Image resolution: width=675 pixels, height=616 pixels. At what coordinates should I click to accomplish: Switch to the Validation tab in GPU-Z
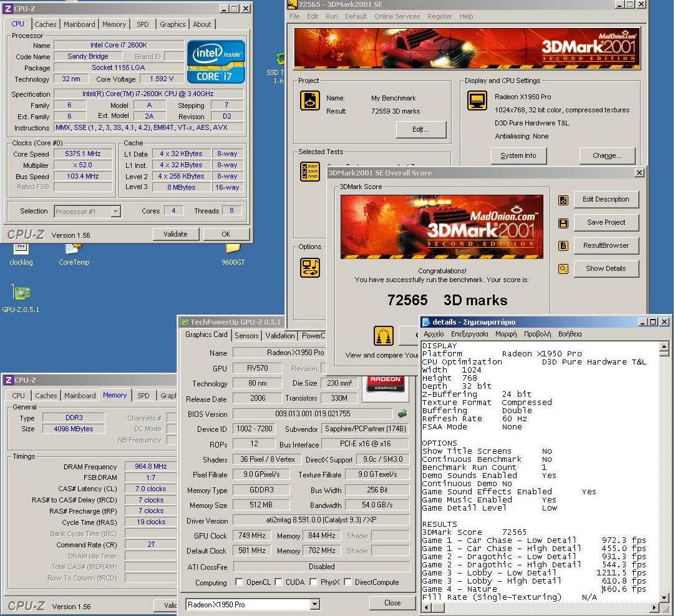(x=280, y=336)
